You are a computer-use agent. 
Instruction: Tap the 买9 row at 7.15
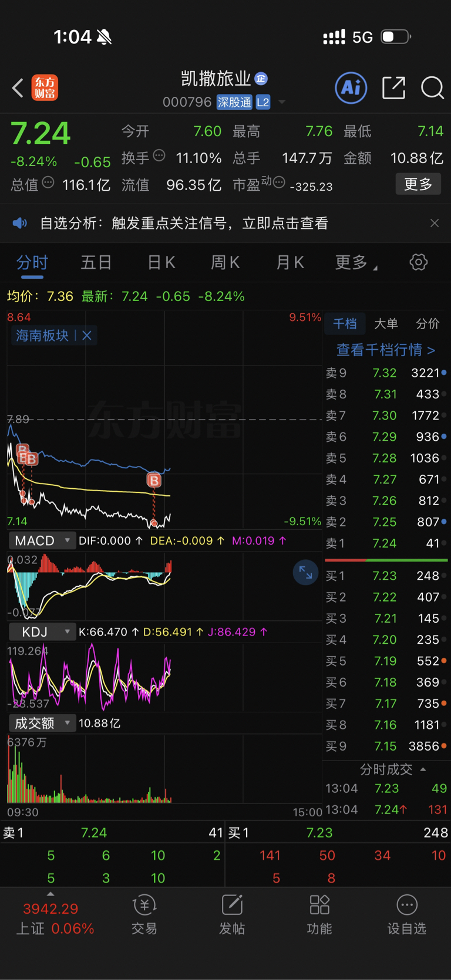point(386,746)
